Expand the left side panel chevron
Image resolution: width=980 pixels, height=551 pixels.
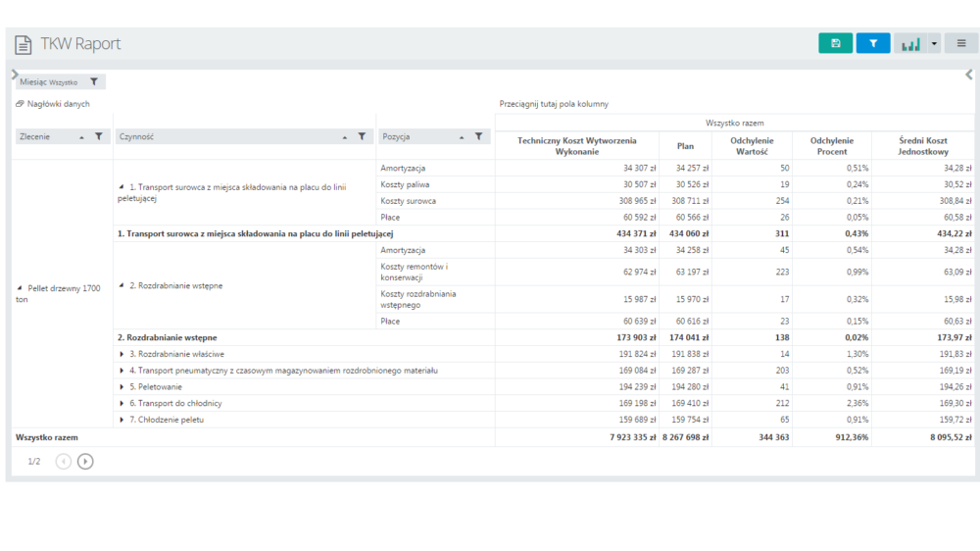tap(15, 75)
